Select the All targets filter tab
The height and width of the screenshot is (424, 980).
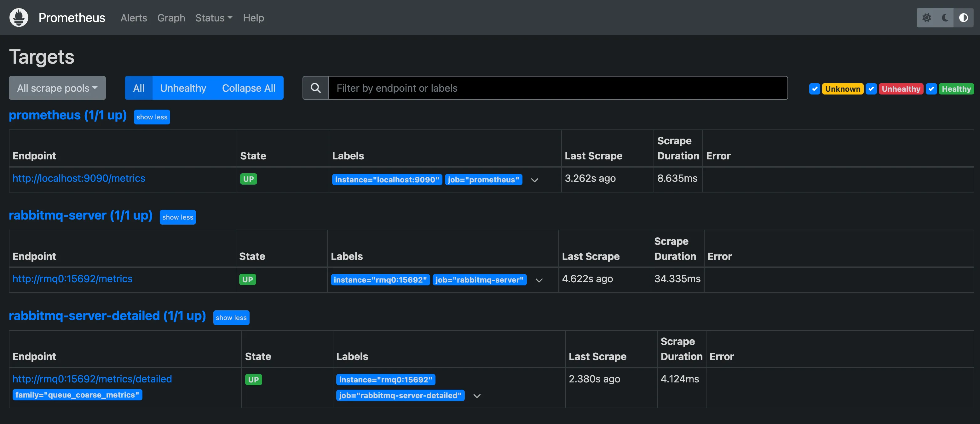(138, 88)
